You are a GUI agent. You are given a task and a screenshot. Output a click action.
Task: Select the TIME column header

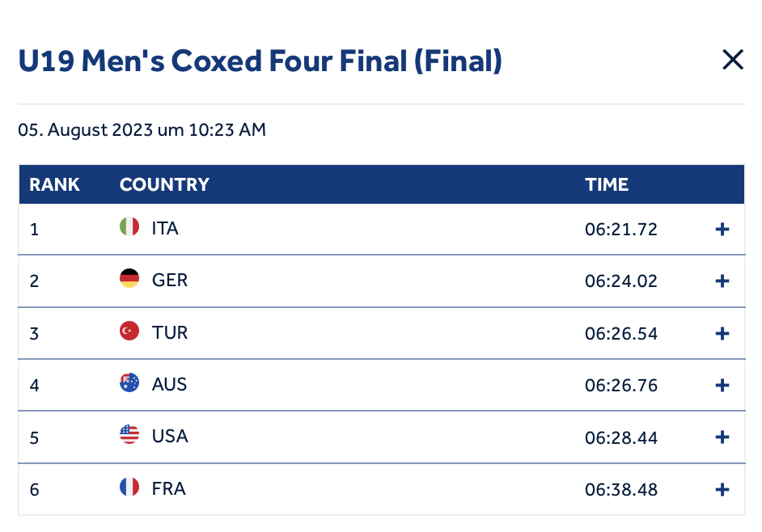[x=607, y=184]
